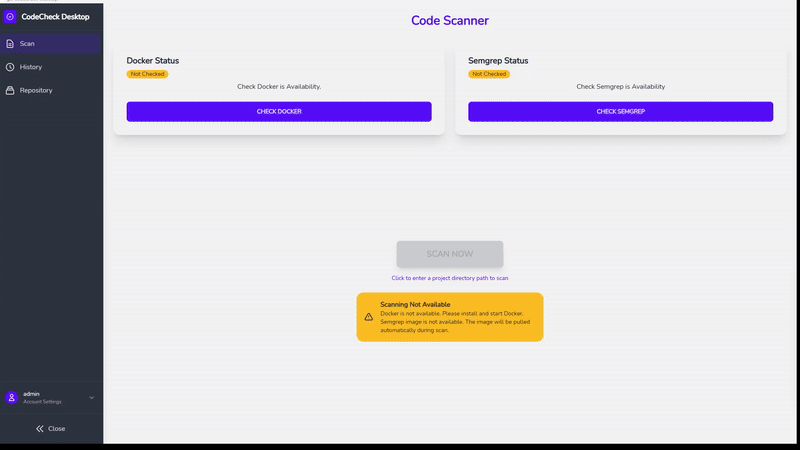Open the Repository menu item
The height and width of the screenshot is (450, 800).
point(51,90)
